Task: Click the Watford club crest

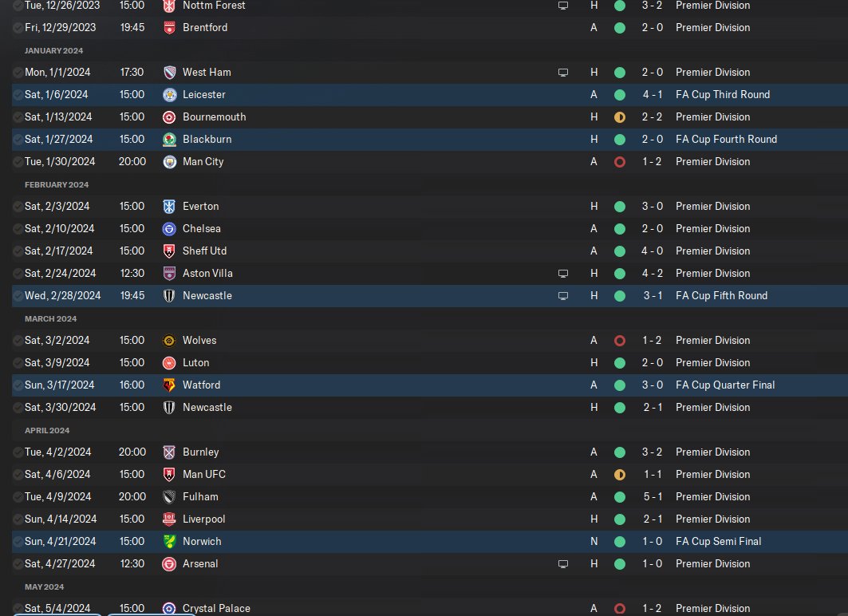Action: [169, 385]
